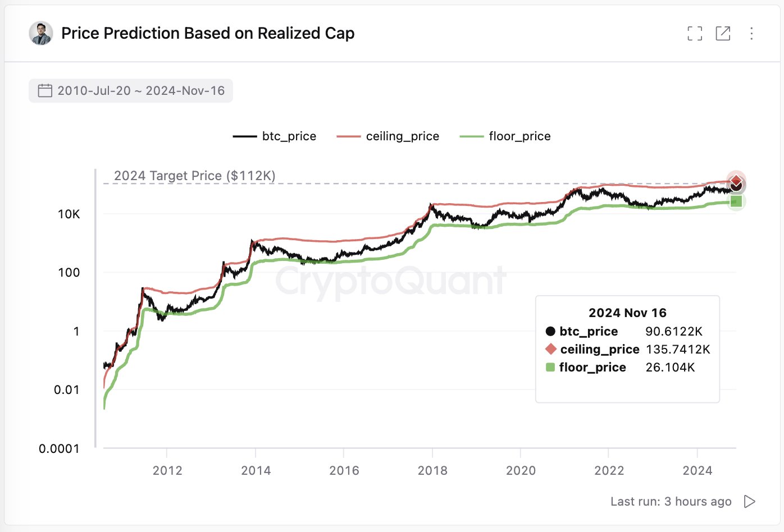
Task: Enter fullscreen mode for the chart
Action: [x=695, y=34]
